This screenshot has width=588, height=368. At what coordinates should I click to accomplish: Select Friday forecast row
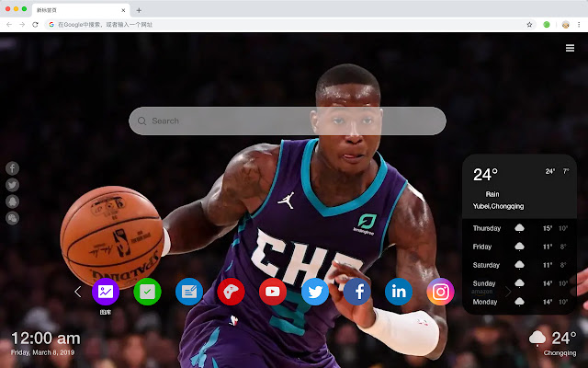coord(520,247)
